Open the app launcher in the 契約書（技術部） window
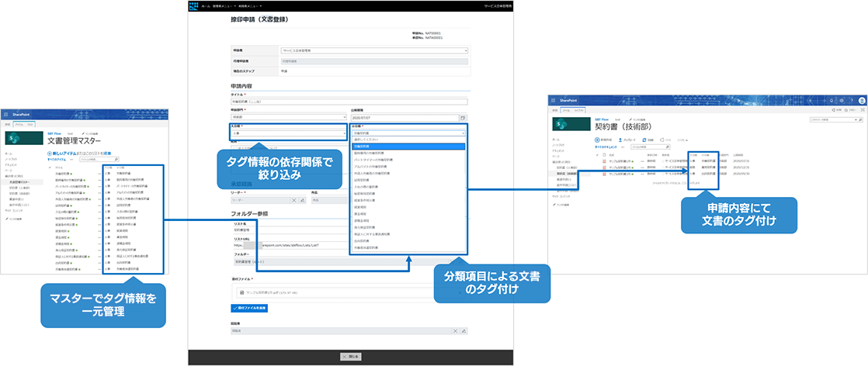868x366 pixels. [x=553, y=101]
